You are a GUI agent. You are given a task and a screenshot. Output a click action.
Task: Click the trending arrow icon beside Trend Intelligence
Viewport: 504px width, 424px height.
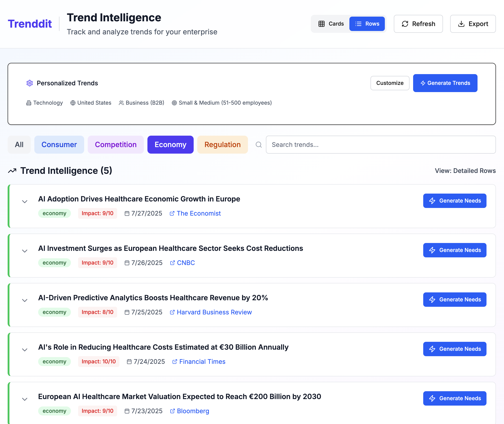(12, 171)
